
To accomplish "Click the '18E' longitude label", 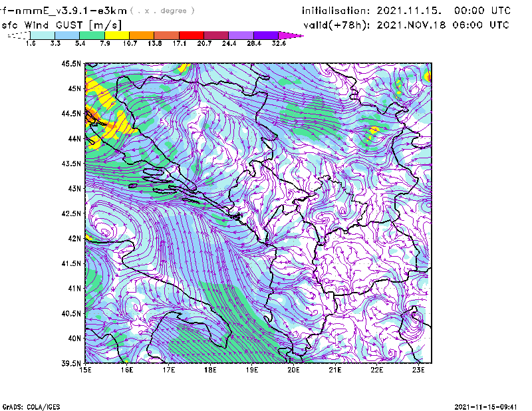I will click(210, 370).
